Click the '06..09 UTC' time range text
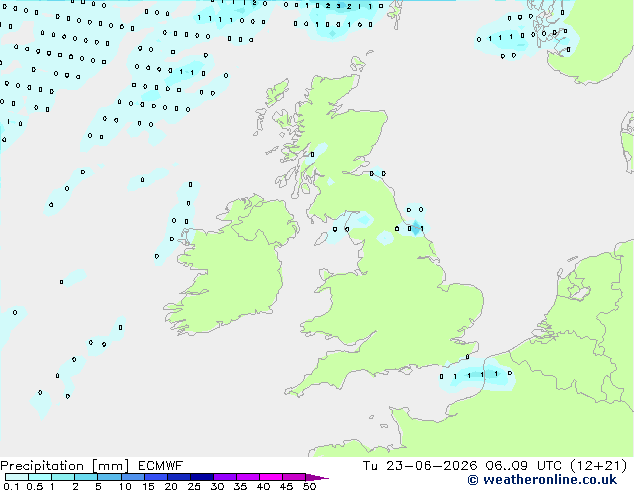This screenshot has height=490, width=634. 523,466
